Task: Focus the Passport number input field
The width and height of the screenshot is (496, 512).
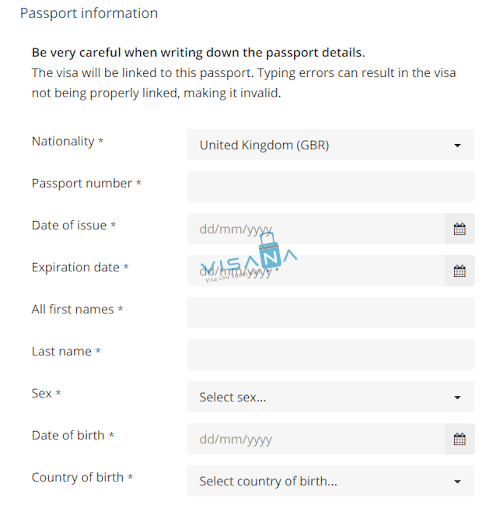Action: click(x=331, y=187)
